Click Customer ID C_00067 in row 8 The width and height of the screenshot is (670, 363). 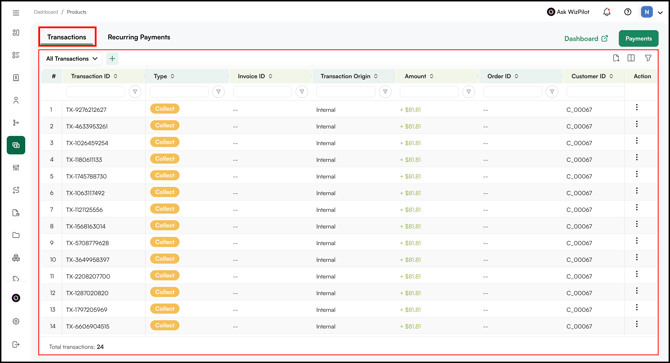[579, 226]
